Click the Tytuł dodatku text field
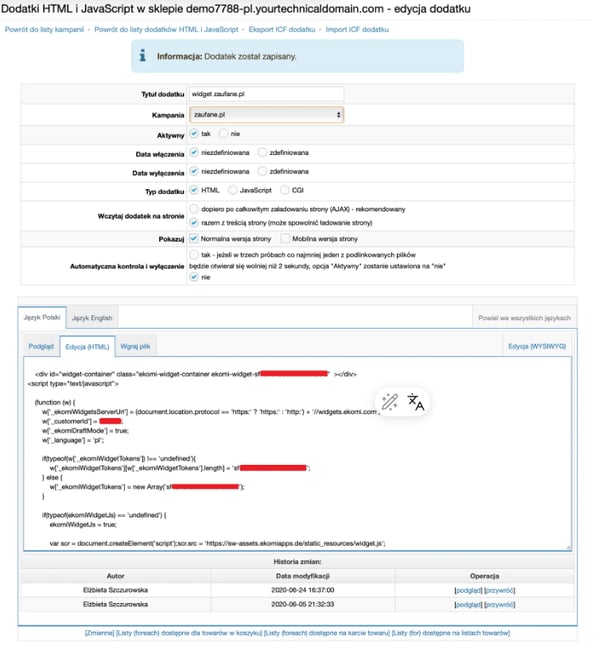This screenshot has height=646, width=602. 266,94
